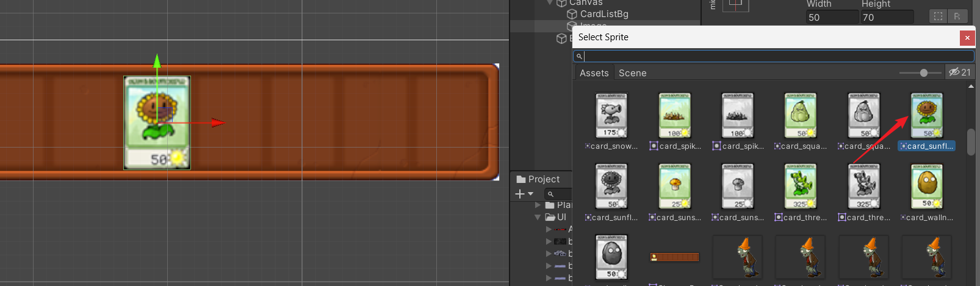Viewport: 980px width, 286px height.
Task: Expand the fifth asset under UI folder
Action: point(549,278)
